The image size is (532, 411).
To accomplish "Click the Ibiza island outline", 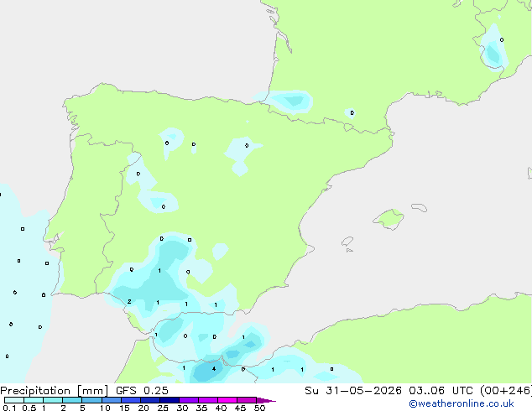I will tap(347, 242).
